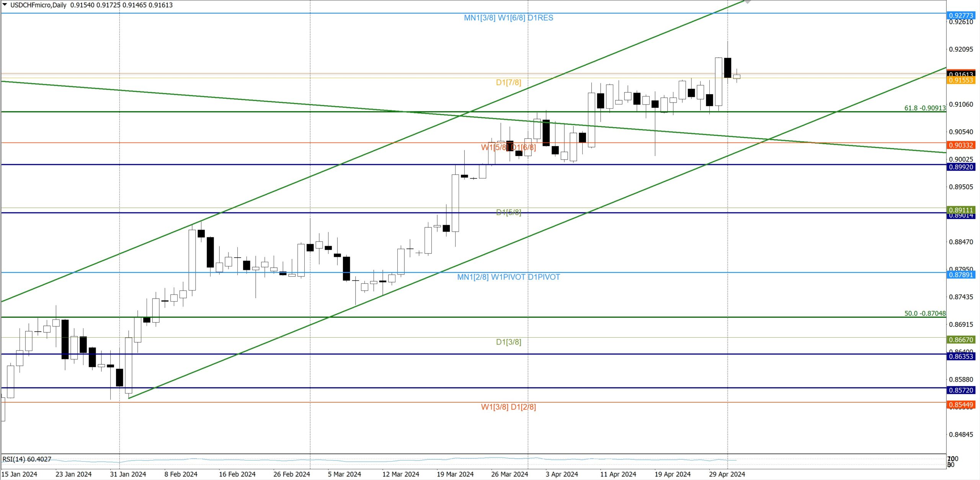Viewport: 980px width, 480px height.
Task: Click the gray chart shift marker triangle
Action: (x=747, y=2)
